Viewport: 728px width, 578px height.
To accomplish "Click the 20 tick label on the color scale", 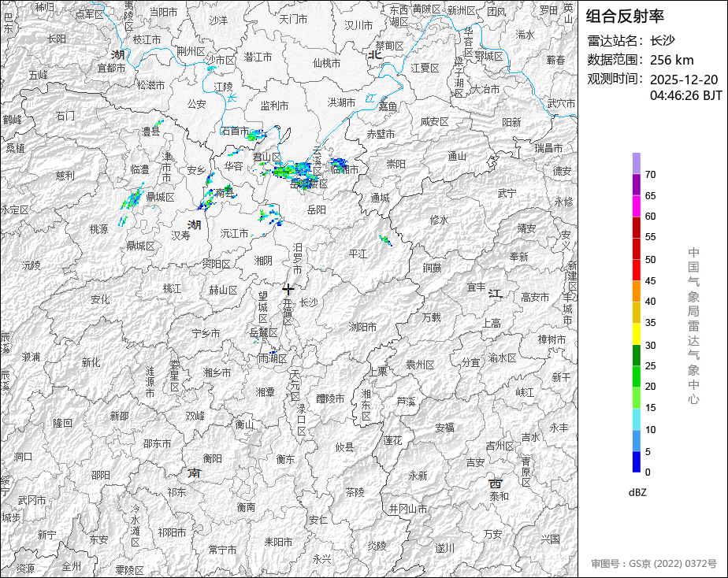I will point(651,387).
